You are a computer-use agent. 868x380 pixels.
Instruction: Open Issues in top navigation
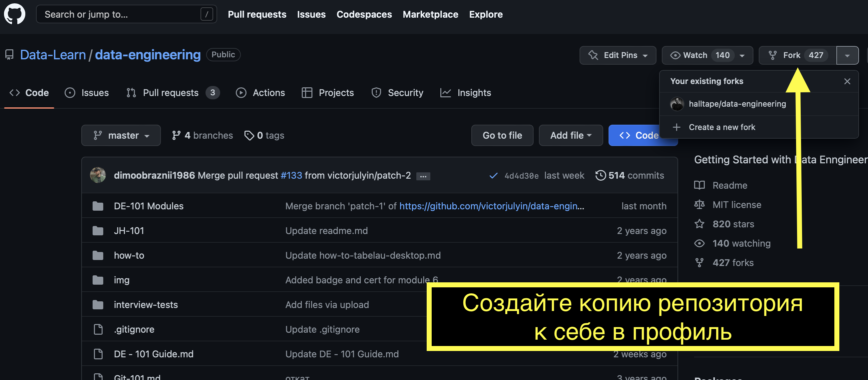point(311,14)
